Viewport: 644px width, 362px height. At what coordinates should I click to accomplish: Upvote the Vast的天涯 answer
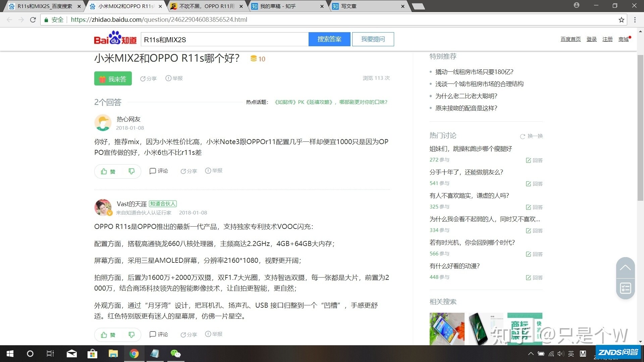pos(108,335)
